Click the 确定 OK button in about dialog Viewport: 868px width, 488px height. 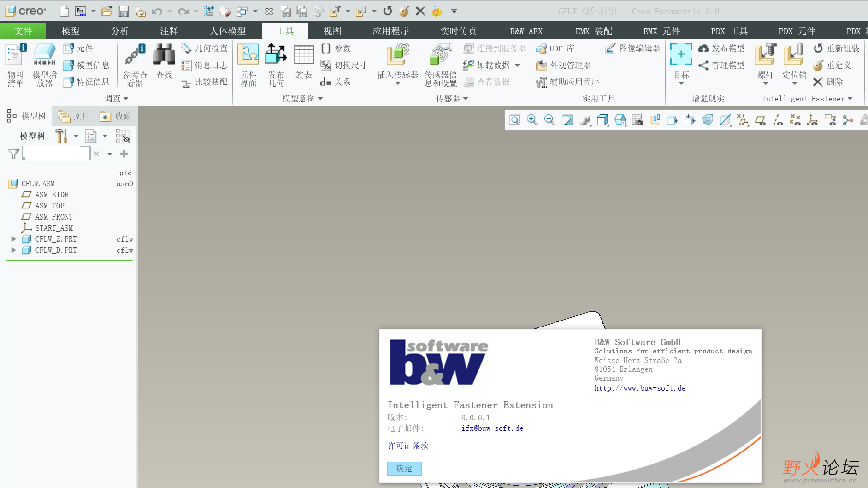click(x=404, y=469)
